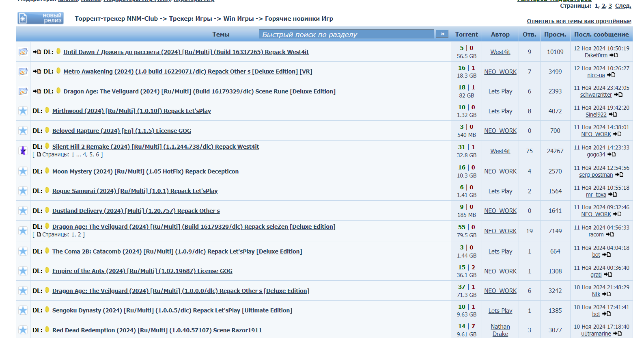Image resolution: width=644 pixels, height=338 pixels.
Task: Jump to newest post arrow in Until Dawn row
Action: tap(37, 52)
